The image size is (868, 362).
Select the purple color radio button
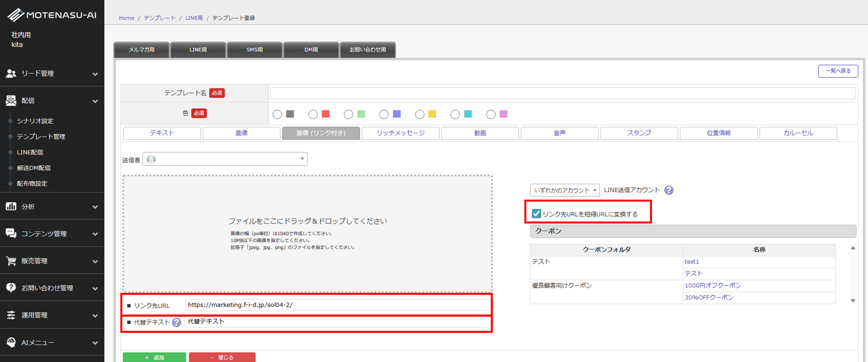383,114
